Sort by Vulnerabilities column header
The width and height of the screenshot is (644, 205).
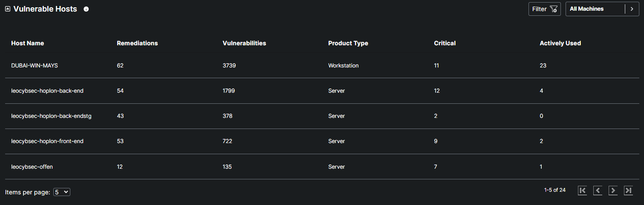tap(244, 43)
